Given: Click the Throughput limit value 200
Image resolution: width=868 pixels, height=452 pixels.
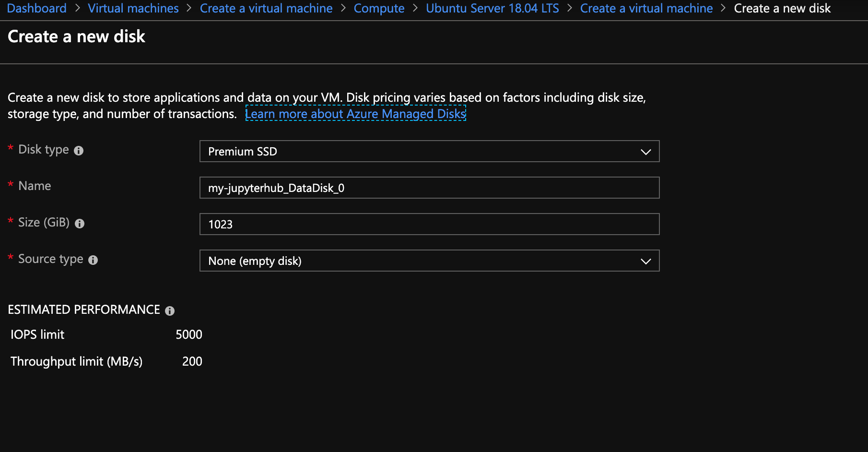Looking at the screenshot, I should tap(192, 361).
